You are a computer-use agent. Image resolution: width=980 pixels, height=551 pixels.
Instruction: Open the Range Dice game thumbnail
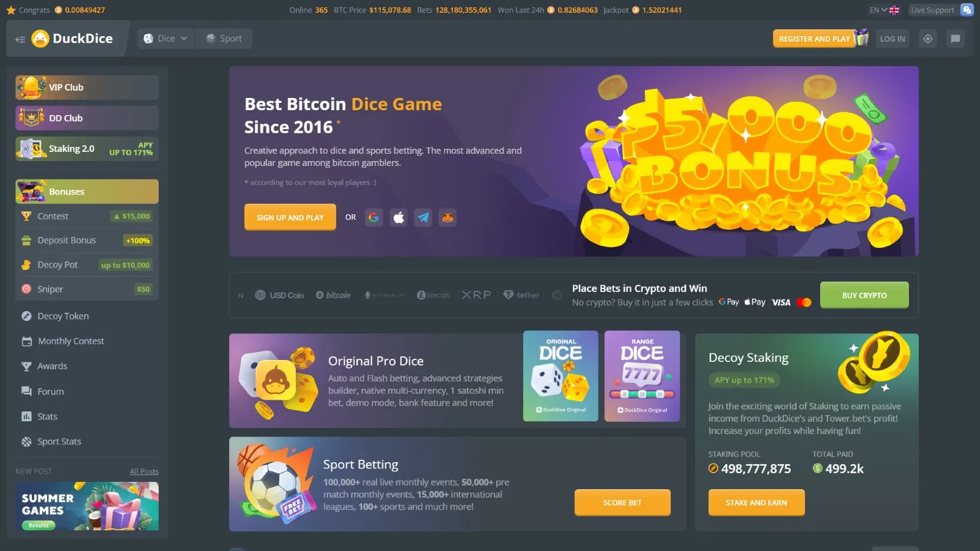(642, 376)
